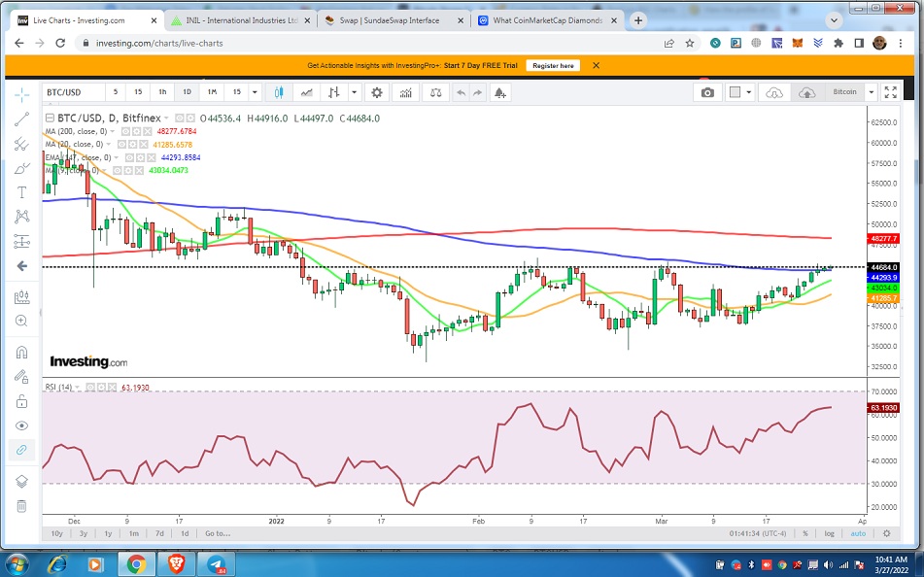Expand the time interval dropdown arrow
This screenshot has width=924, height=577.
(x=255, y=92)
